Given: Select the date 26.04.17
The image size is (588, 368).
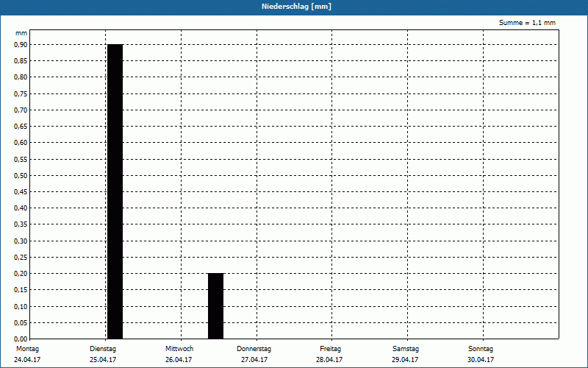Looking at the screenshot, I should pyautogui.click(x=179, y=360).
